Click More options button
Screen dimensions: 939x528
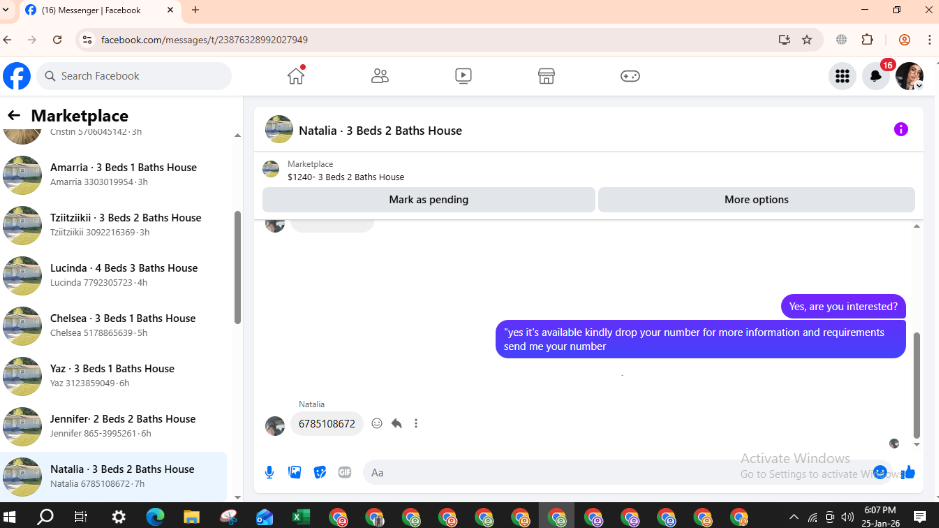[756, 199]
